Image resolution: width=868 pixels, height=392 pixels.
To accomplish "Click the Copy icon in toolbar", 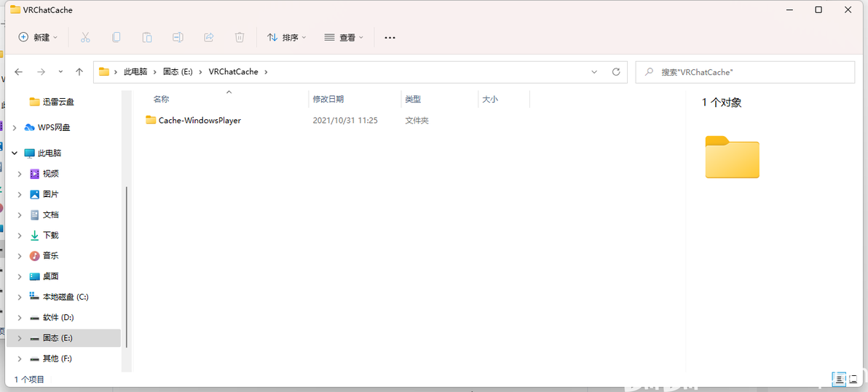I will tap(117, 37).
